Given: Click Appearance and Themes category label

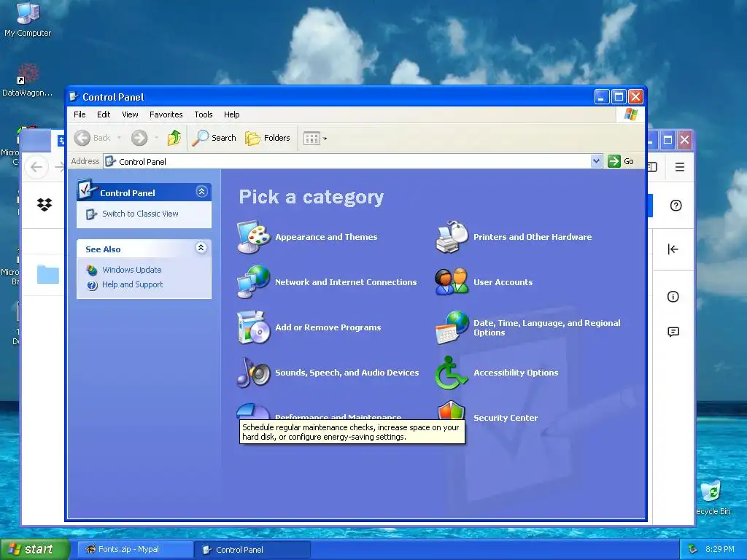Looking at the screenshot, I should pyautogui.click(x=326, y=237).
